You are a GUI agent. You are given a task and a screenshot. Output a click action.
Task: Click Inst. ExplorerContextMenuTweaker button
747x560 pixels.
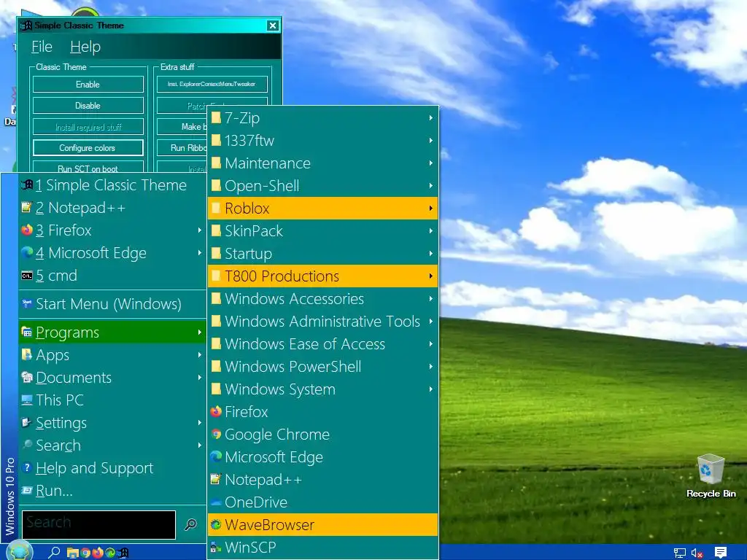tap(212, 85)
